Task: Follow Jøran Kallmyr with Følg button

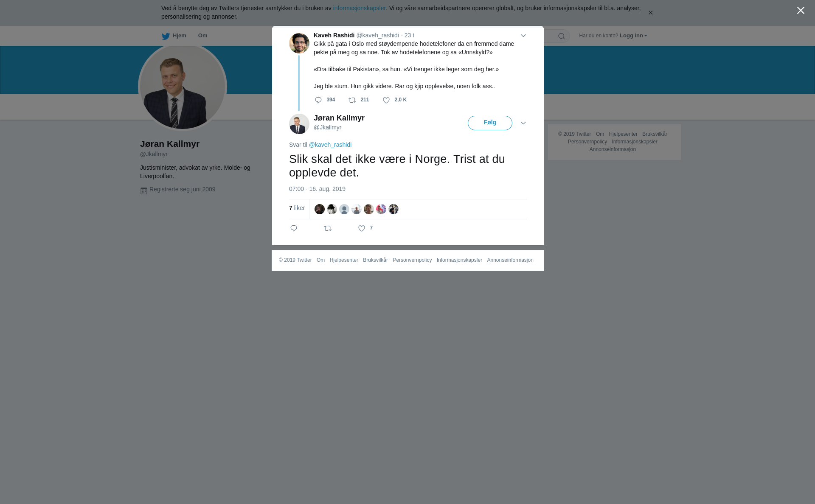Action: (490, 123)
